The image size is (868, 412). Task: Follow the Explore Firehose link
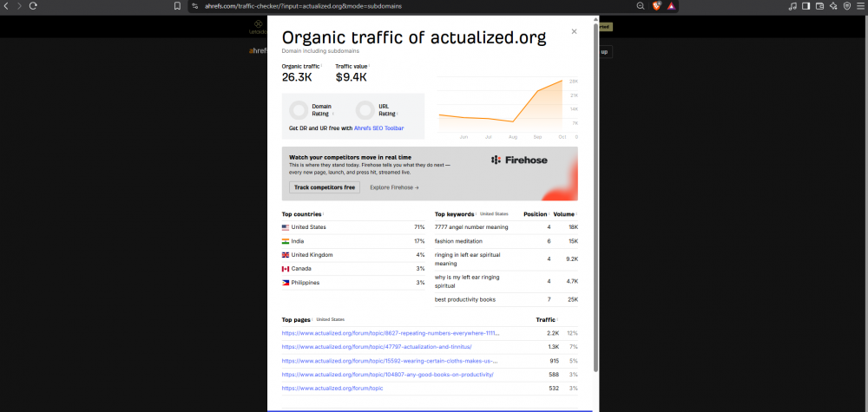click(394, 187)
